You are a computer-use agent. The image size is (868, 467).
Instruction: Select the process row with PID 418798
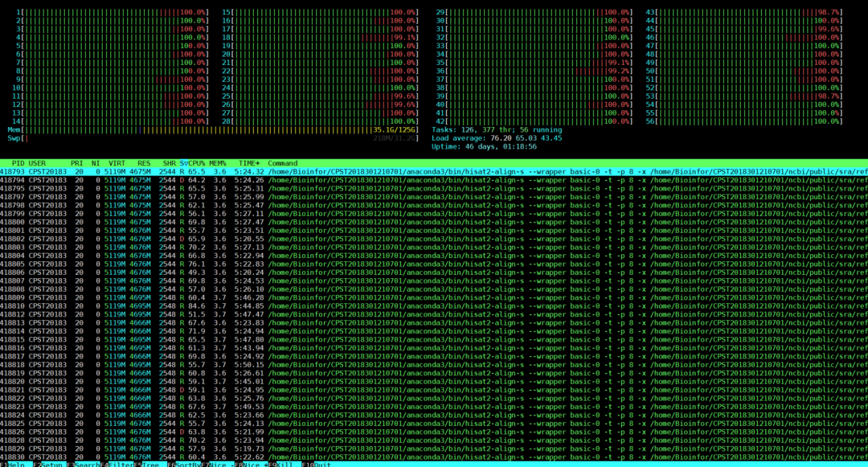point(434,205)
